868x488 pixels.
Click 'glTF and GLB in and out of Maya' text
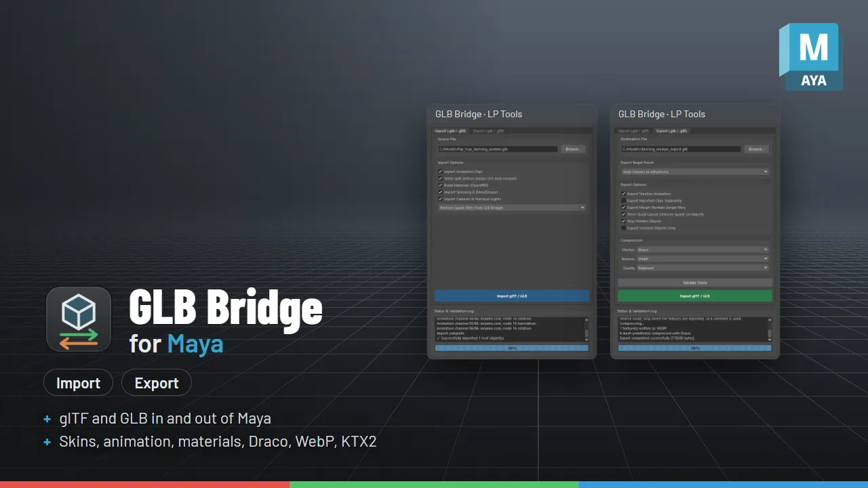(165, 419)
